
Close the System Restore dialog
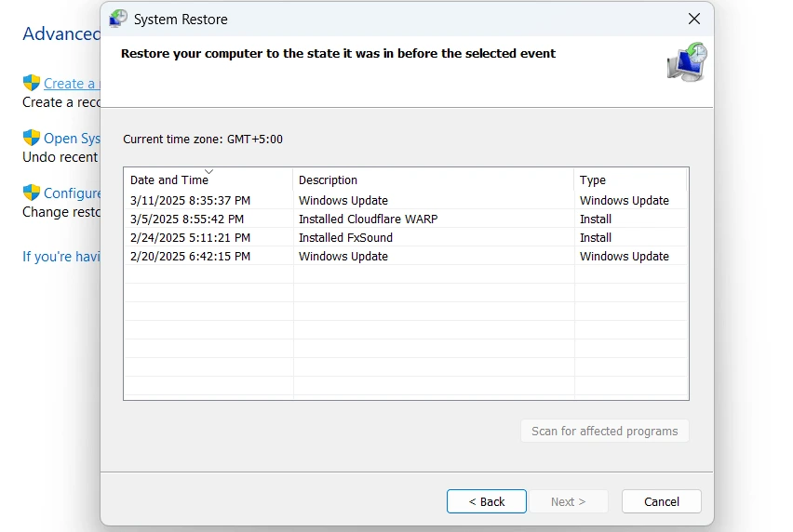click(x=693, y=19)
